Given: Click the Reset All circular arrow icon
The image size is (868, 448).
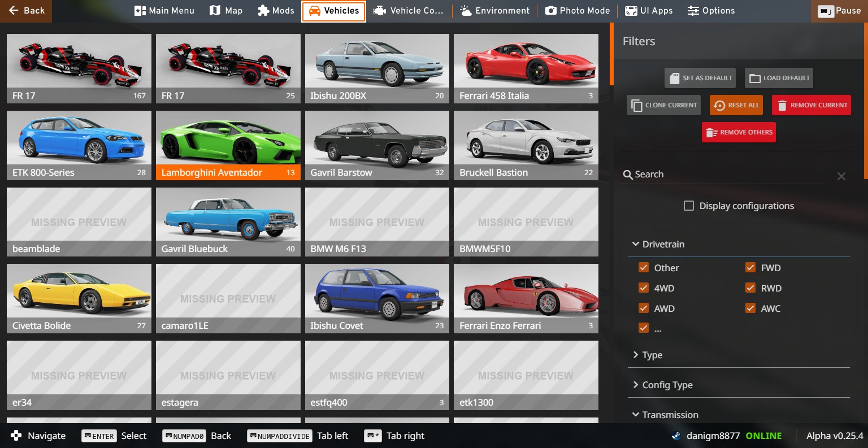Looking at the screenshot, I should tap(719, 105).
